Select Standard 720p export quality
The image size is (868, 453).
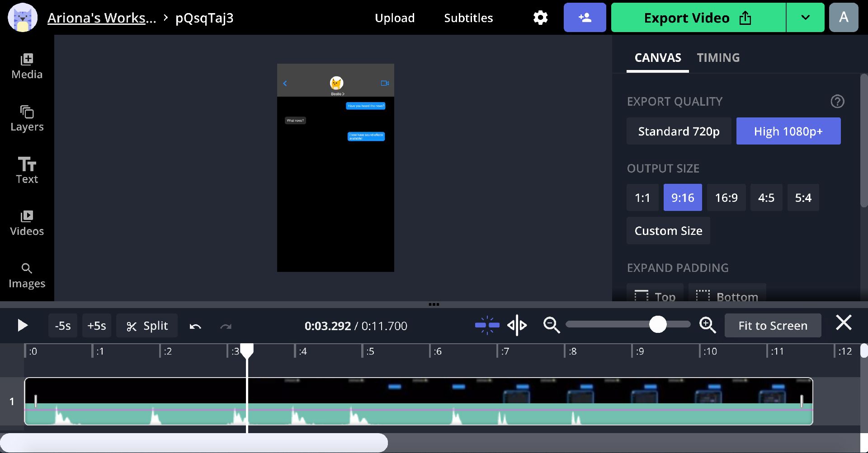point(679,131)
